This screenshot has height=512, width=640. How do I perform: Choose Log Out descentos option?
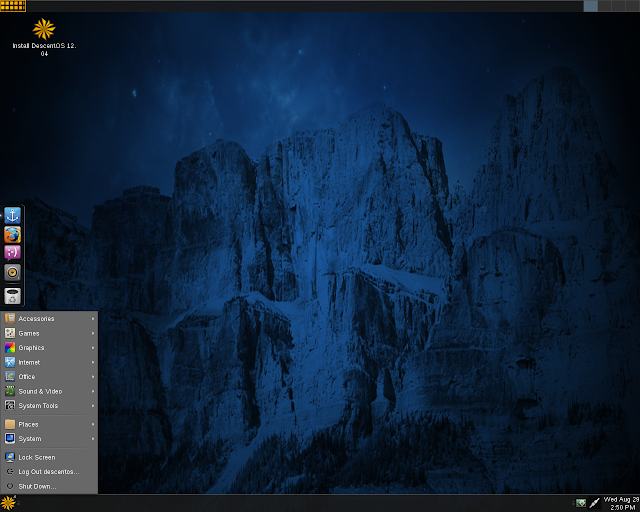tap(49, 472)
